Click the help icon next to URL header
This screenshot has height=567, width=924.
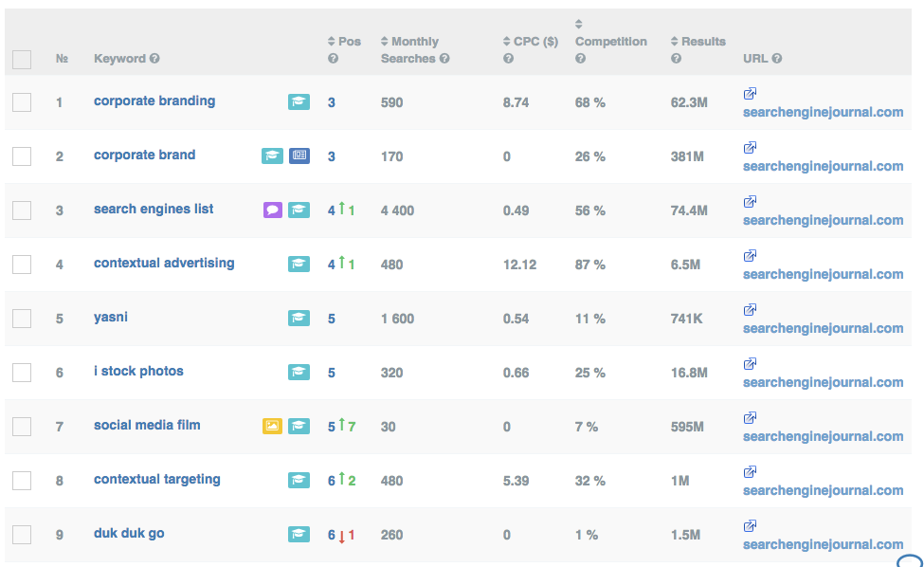tap(777, 59)
